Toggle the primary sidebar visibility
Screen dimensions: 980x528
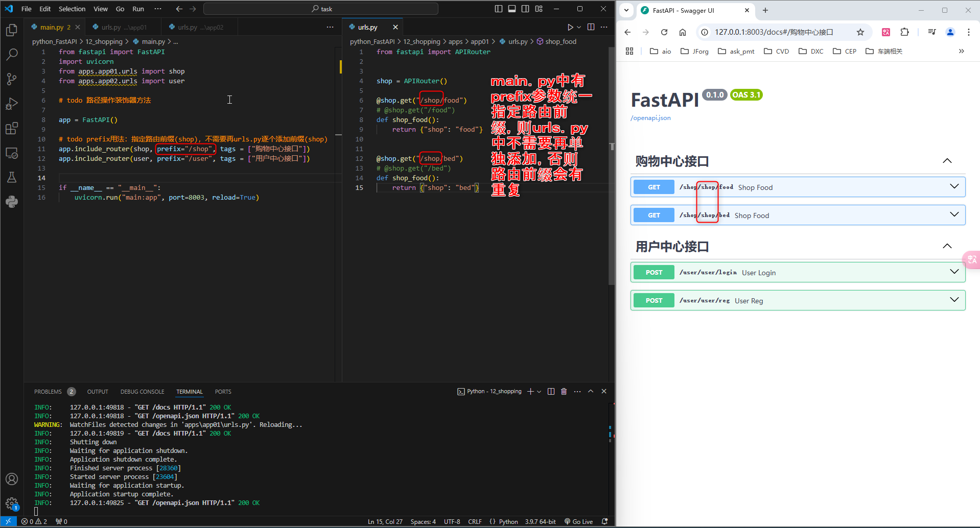tap(498, 8)
